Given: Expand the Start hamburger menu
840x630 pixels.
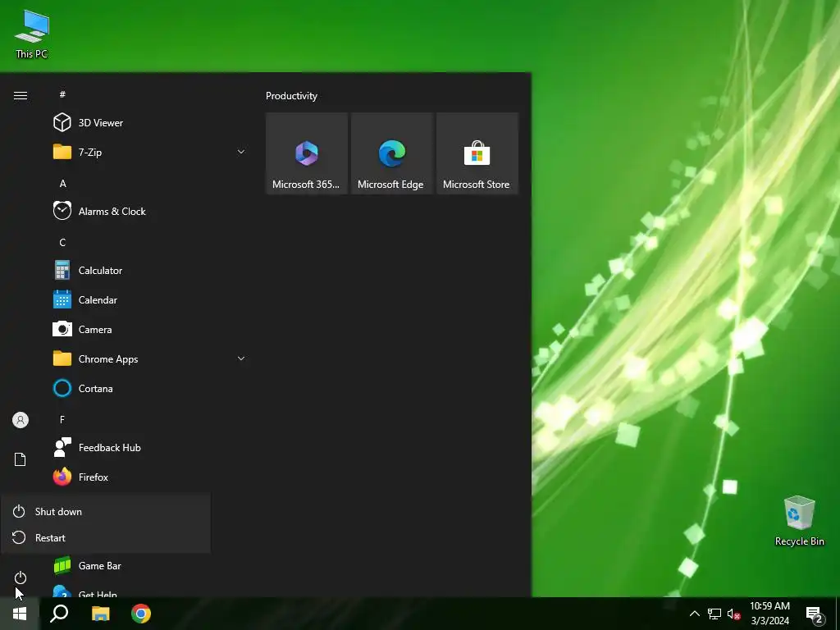Looking at the screenshot, I should (x=21, y=95).
